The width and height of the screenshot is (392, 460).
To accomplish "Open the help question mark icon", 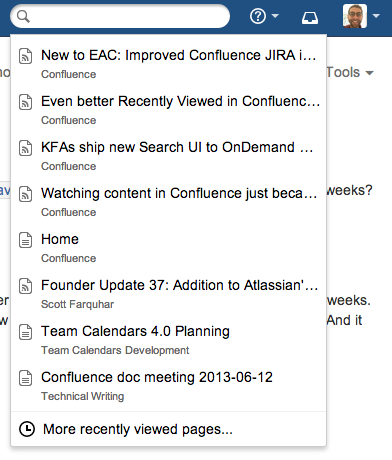I will pyautogui.click(x=258, y=16).
